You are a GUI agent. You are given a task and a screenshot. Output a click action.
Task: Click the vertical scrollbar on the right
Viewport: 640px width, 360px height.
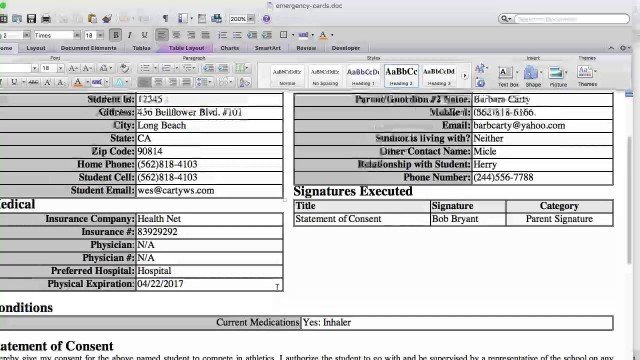click(x=629, y=200)
